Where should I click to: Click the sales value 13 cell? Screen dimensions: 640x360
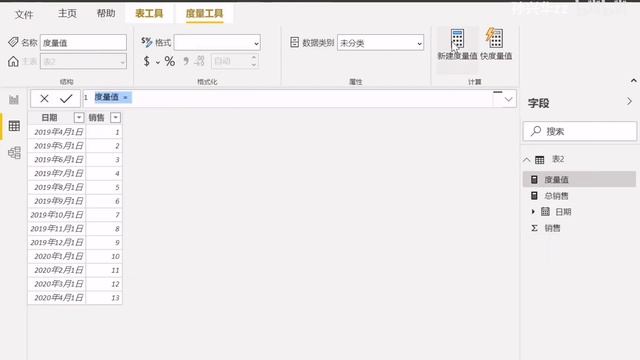[104, 298]
